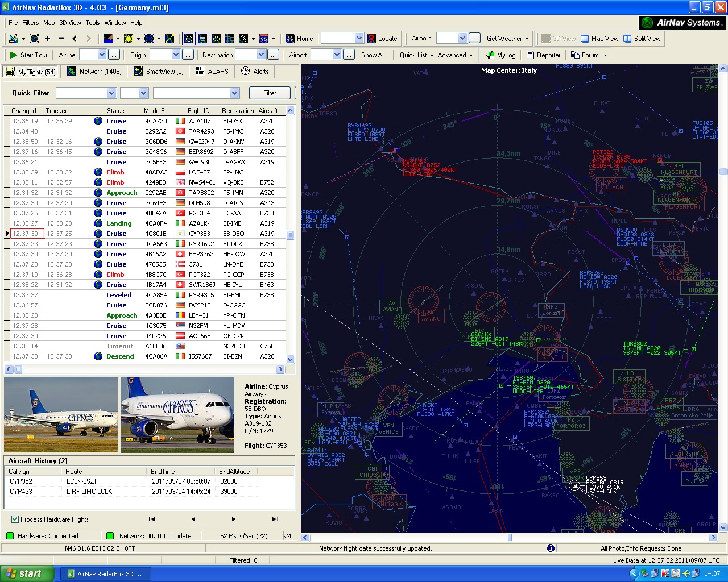The width and height of the screenshot is (728, 582).
Task: Toggle Process Hardware Flights checkbox
Action: coord(15,519)
